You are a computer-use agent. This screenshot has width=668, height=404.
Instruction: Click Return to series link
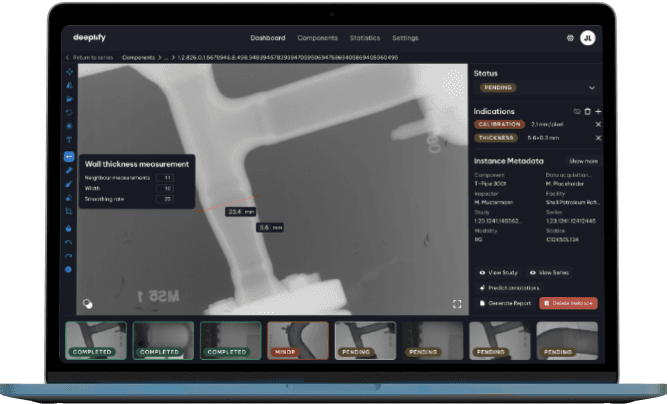point(89,58)
